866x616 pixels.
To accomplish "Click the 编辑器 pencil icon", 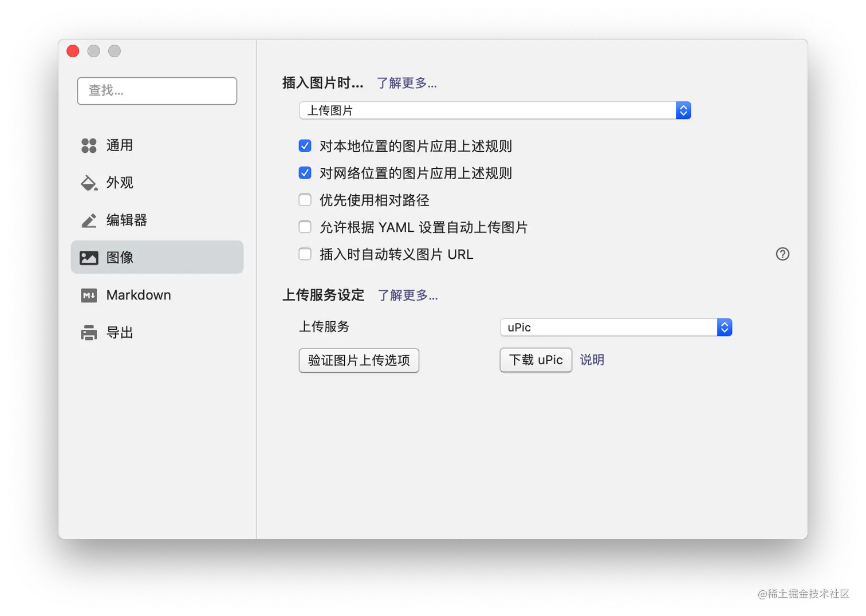I will click(x=89, y=220).
